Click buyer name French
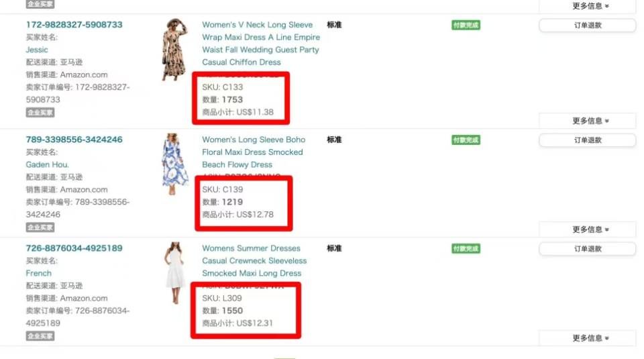Viewport: 644px width, 359px height. click(x=39, y=273)
